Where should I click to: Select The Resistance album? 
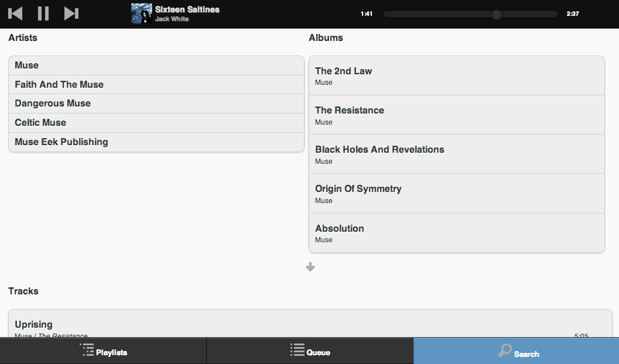[x=456, y=115]
